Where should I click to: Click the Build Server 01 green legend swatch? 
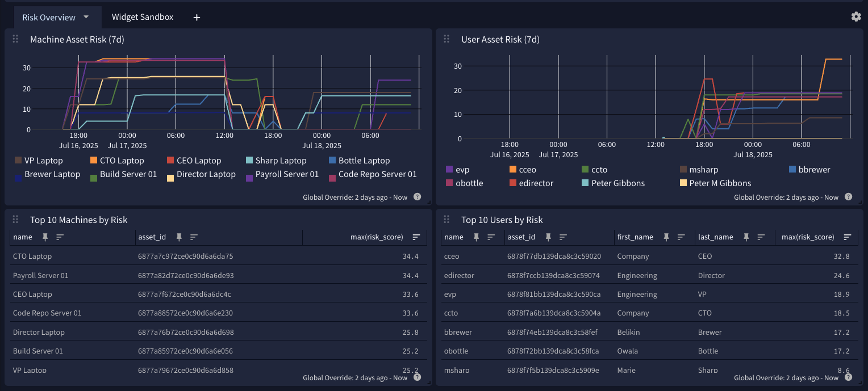point(93,177)
